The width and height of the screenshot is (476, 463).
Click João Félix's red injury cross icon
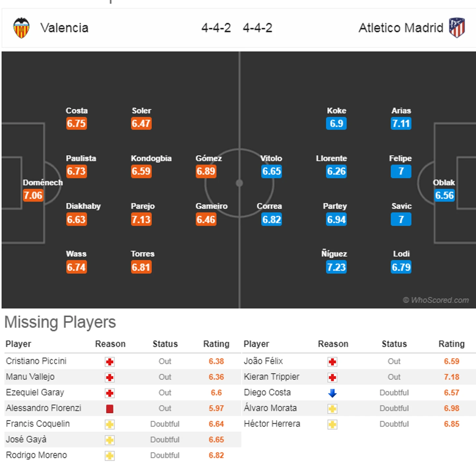point(332,362)
